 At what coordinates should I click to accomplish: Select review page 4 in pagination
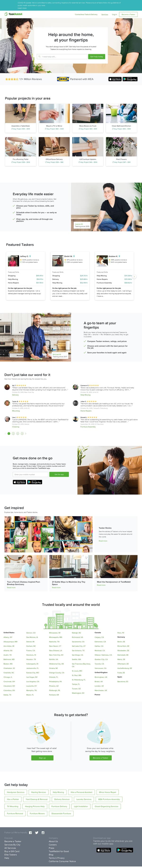click(x=22, y=434)
